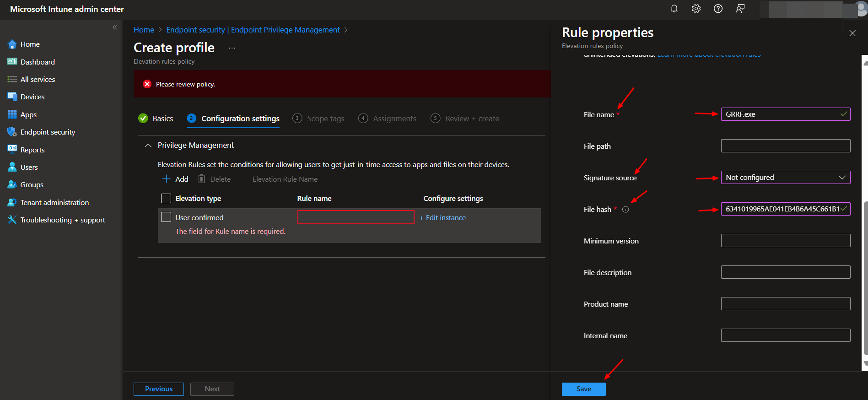Click the account avatar at top right
This screenshot has height=400, width=868.
860,9
